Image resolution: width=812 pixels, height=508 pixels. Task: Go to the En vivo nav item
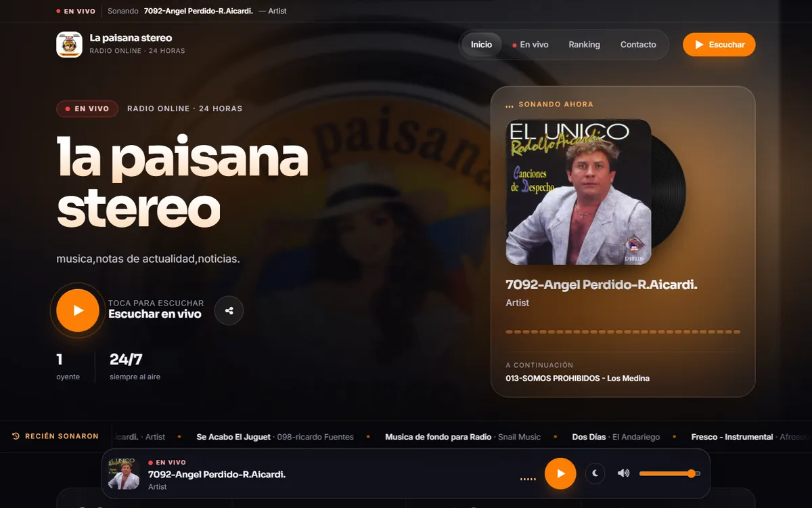tap(531, 45)
